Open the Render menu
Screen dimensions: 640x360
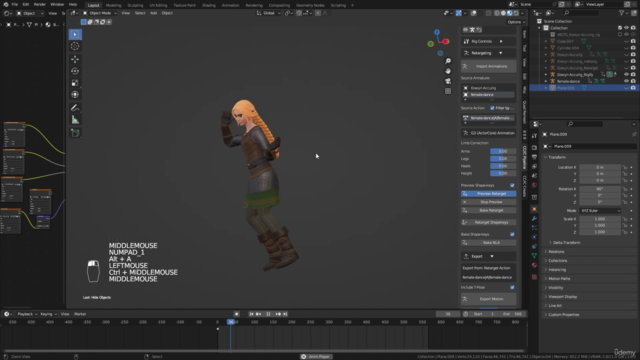pyautogui.click(x=40, y=4)
